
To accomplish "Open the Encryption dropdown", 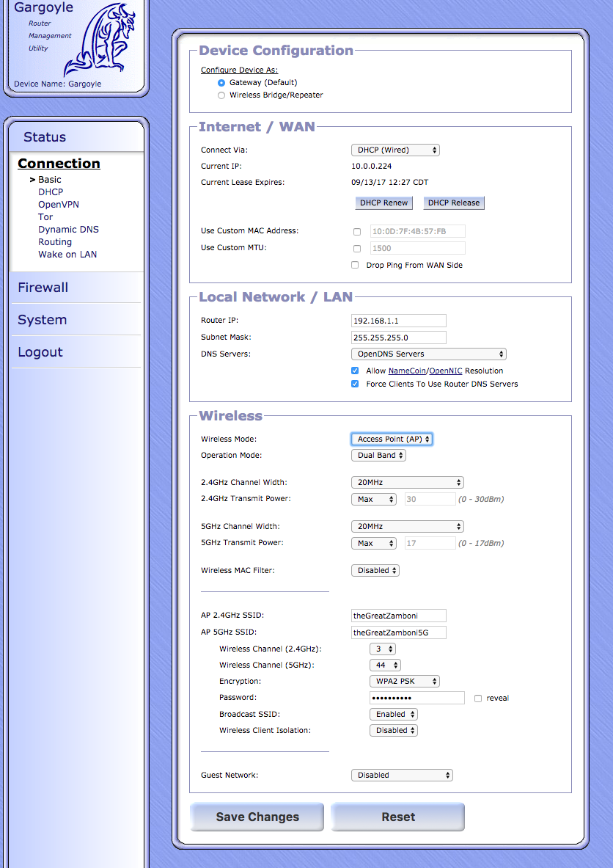I will (x=405, y=681).
